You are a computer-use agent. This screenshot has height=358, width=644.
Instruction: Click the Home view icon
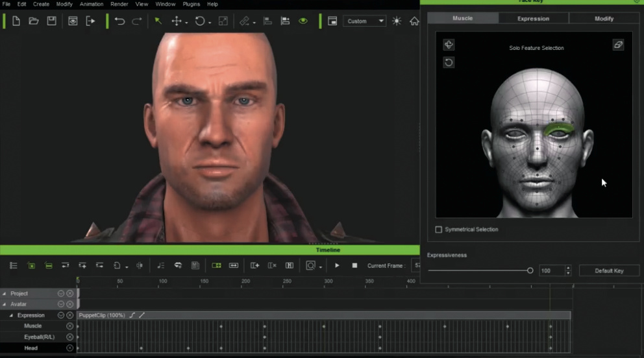point(414,21)
